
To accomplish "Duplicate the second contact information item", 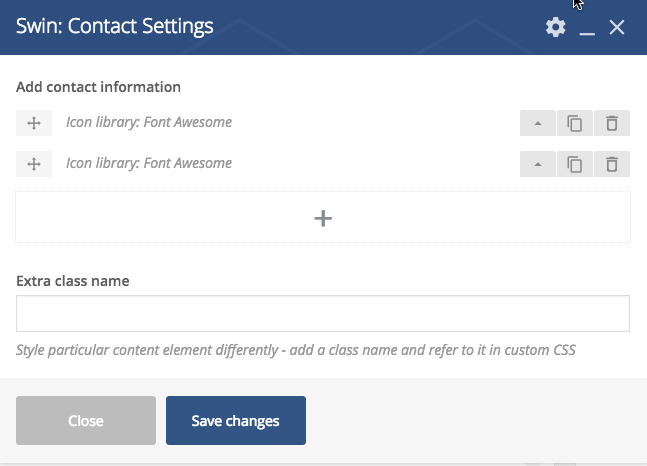I will click(x=575, y=164).
